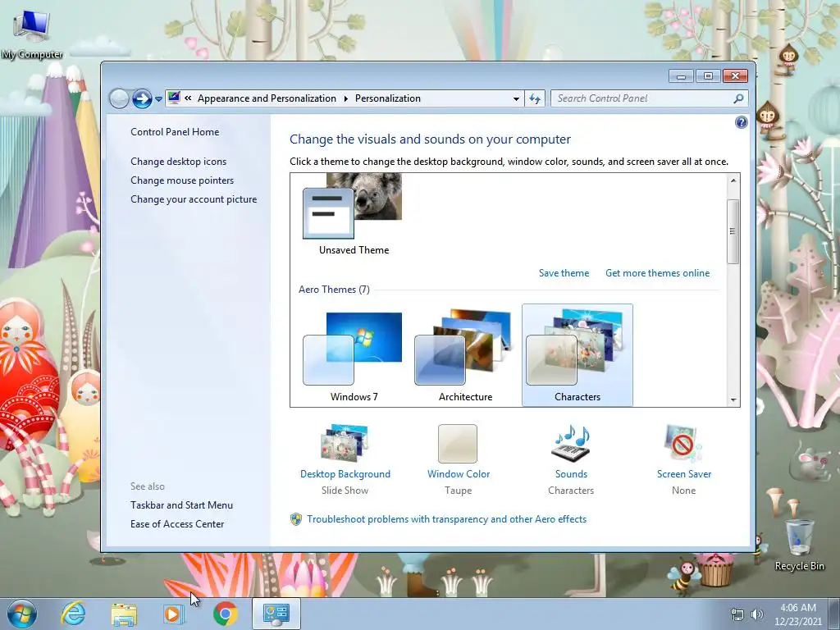Close the Personalization window
Image resolution: width=840 pixels, height=630 pixels.
735,76
